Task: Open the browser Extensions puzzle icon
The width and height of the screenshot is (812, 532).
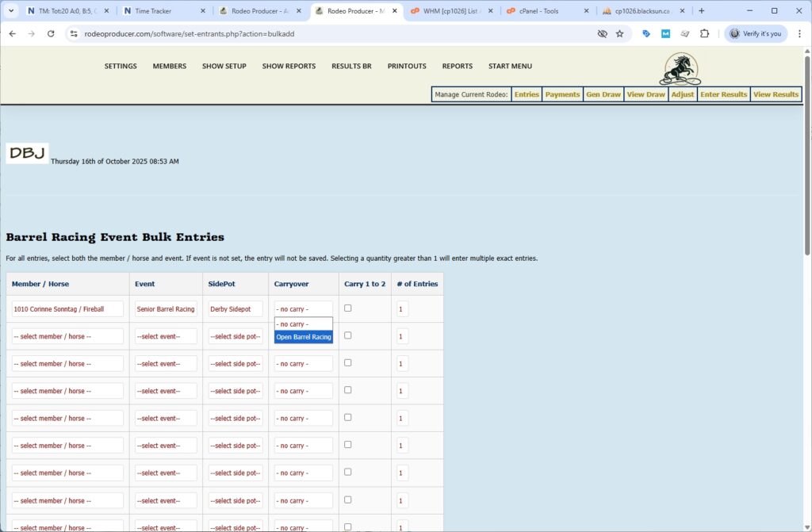Action: [704, 34]
